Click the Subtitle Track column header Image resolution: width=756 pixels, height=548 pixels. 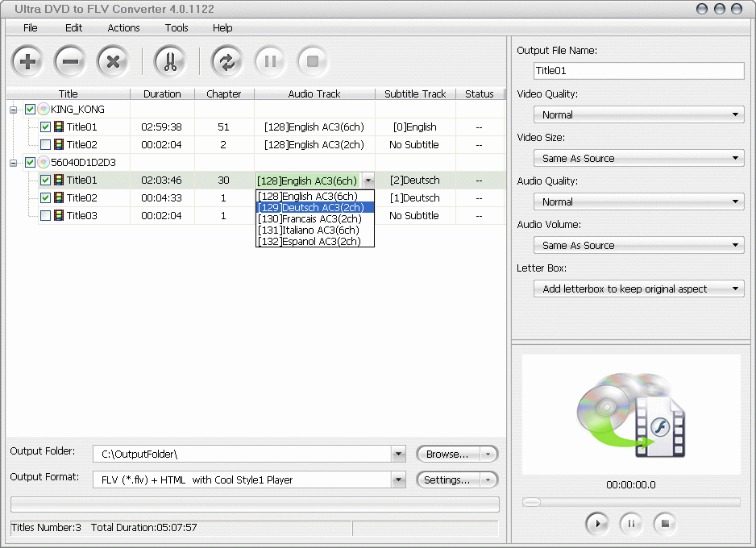point(415,94)
